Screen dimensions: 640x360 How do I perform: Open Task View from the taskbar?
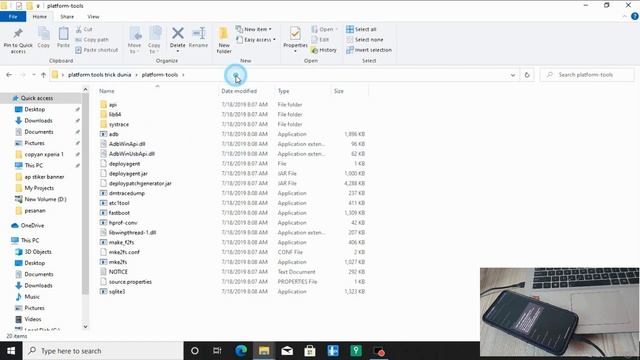point(217,351)
